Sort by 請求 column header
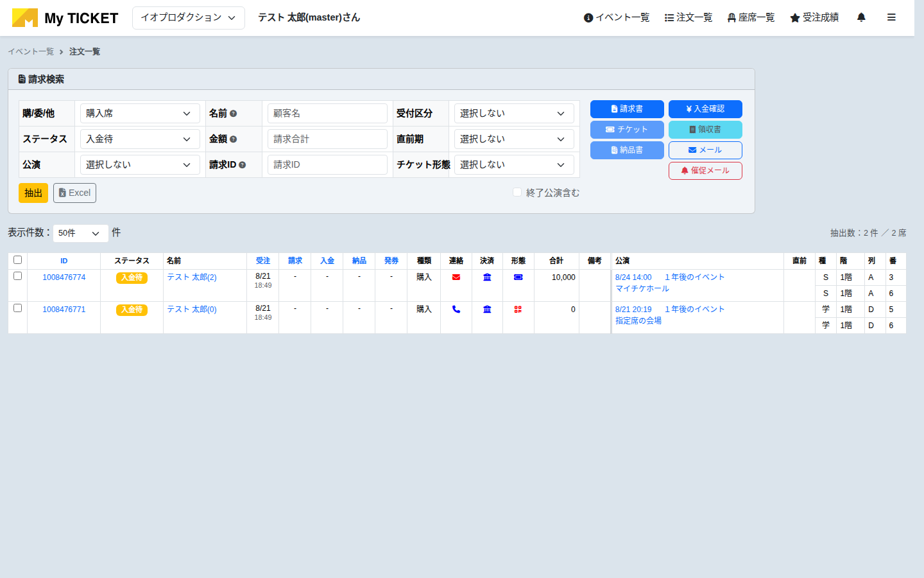Viewport: 924px width, 578px height. [295, 261]
